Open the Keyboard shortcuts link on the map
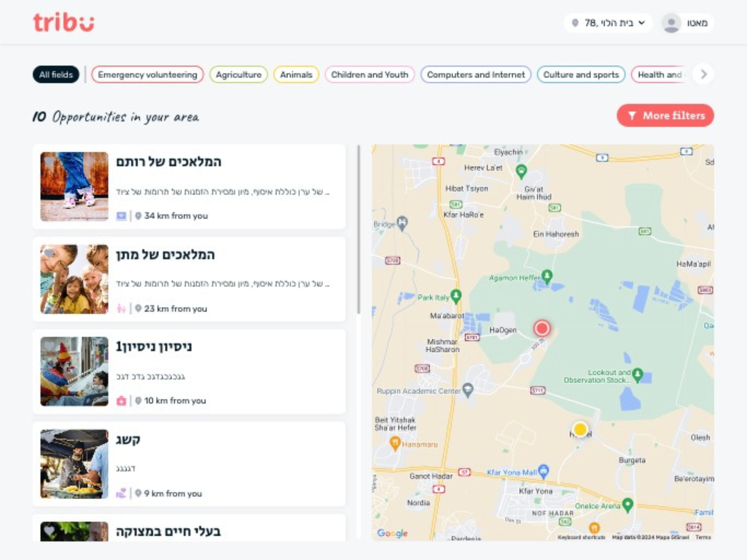This screenshot has height=560, width=747. 581,537
